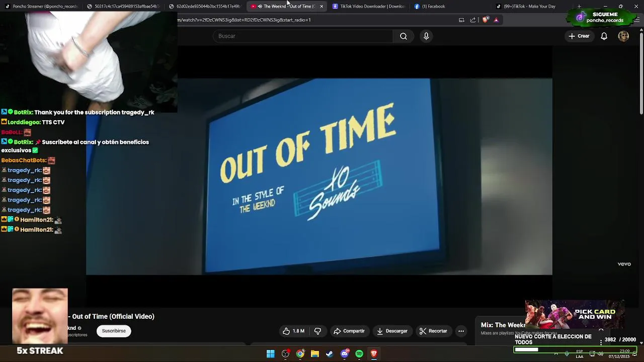Image resolution: width=644 pixels, height=362 pixels.
Task: Click the 3982 / 20000 goal progress bar
Action: point(575,349)
